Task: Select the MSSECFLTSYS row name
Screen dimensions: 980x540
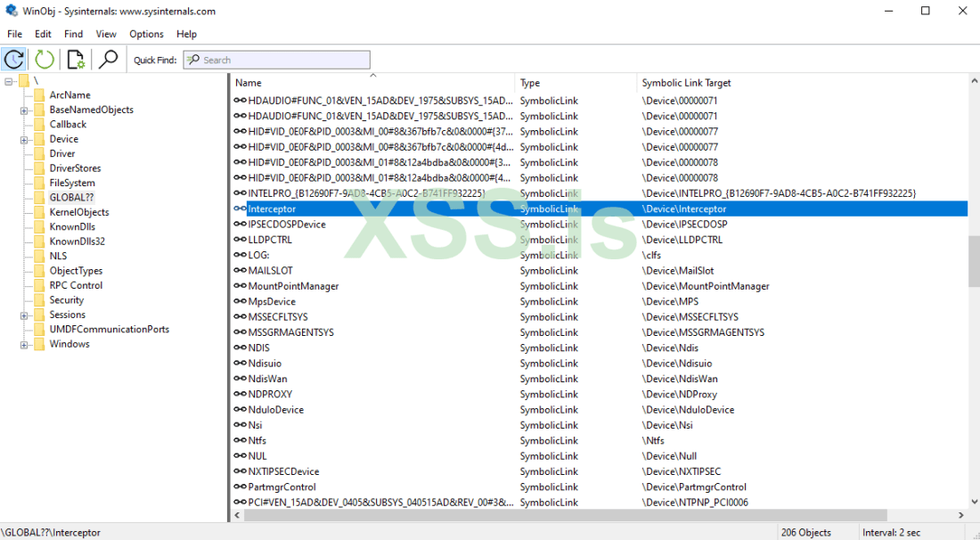Action: [278, 317]
